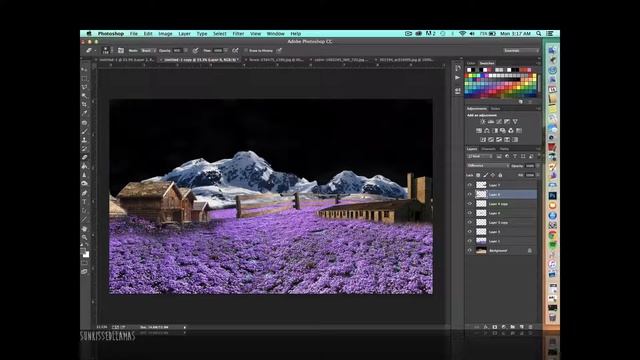Add a Brightness/Contrast adjustment
This screenshot has width=640, height=360.
[x=483, y=122]
